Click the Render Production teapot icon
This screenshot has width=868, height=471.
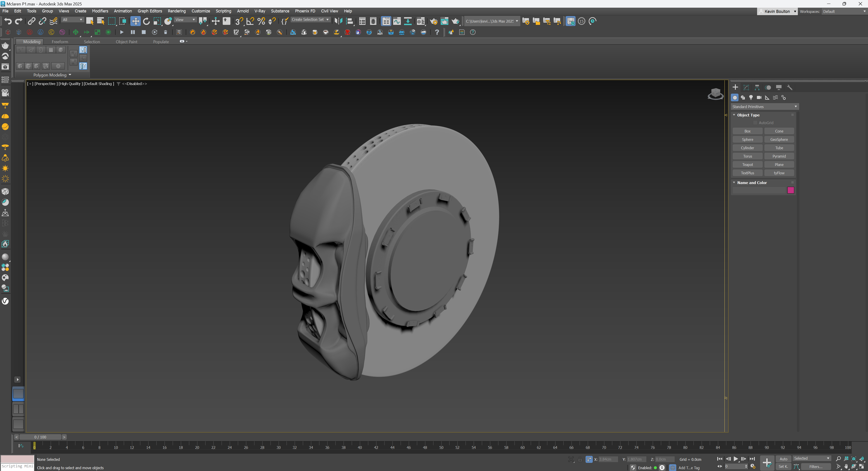pos(456,21)
